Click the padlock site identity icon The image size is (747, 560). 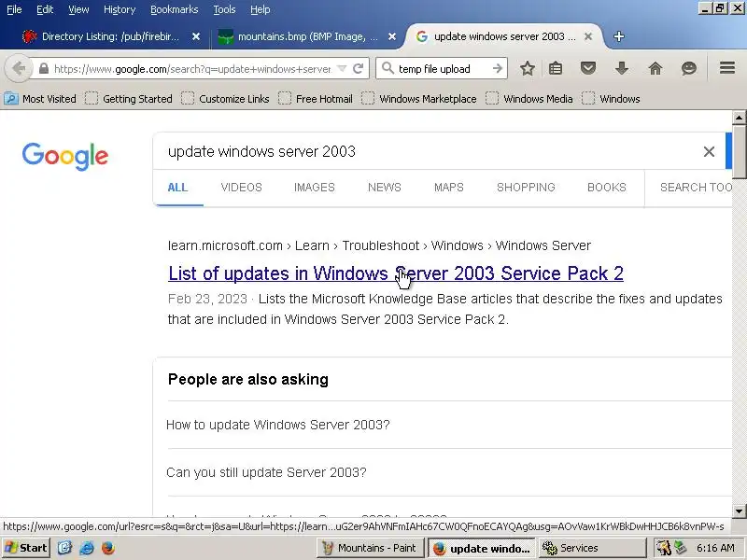tap(43, 68)
